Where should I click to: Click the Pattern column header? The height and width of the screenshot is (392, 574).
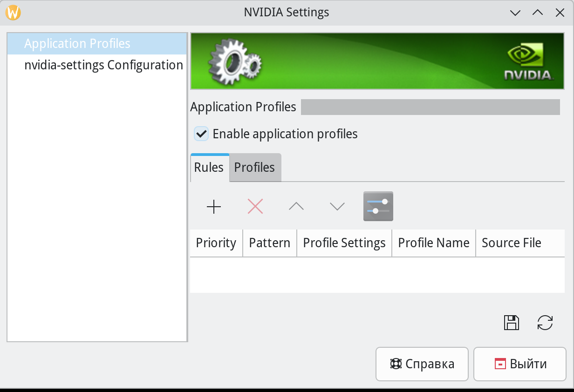point(270,243)
